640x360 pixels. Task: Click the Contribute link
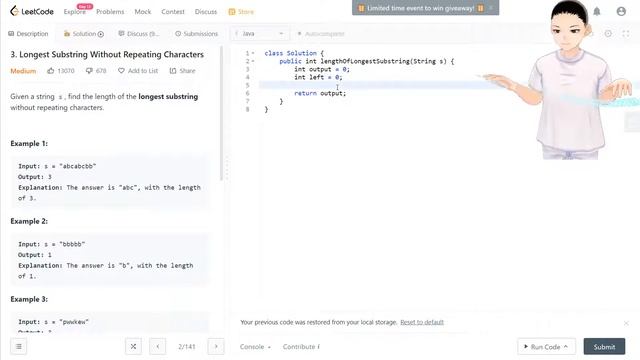pyautogui.click(x=301, y=347)
